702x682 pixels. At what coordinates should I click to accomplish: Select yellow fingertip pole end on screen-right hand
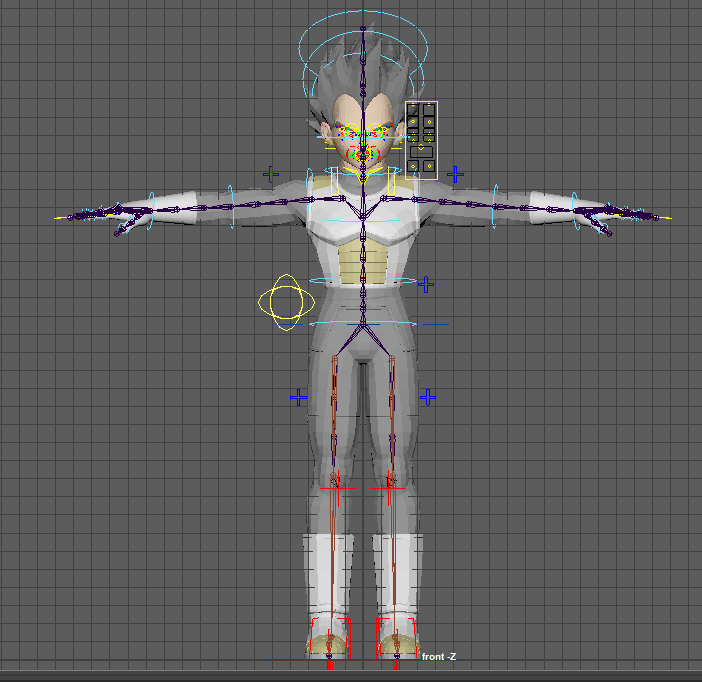(663, 218)
